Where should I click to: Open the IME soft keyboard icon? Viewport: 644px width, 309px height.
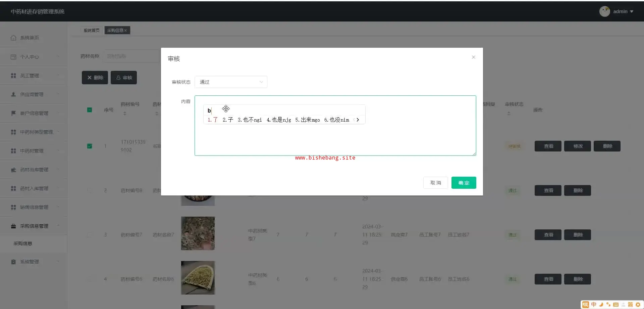coord(615,305)
